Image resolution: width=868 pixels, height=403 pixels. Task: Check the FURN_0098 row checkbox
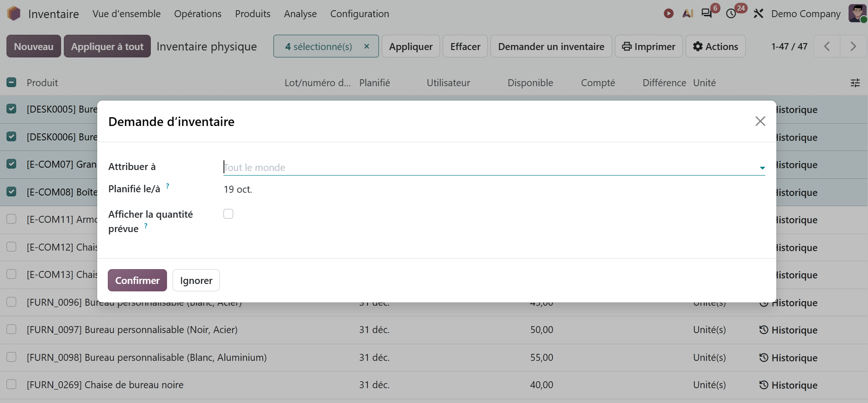coord(12,357)
